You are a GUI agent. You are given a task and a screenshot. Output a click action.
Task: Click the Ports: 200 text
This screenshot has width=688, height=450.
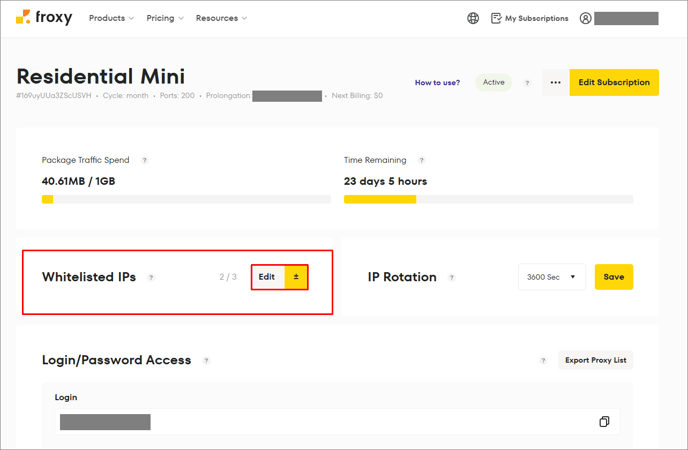[177, 96]
